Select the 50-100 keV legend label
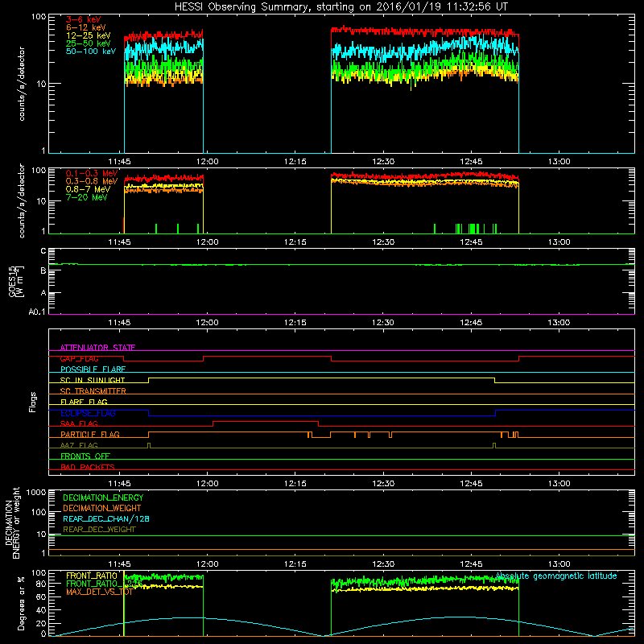644x644 pixels. click(91, 52)
